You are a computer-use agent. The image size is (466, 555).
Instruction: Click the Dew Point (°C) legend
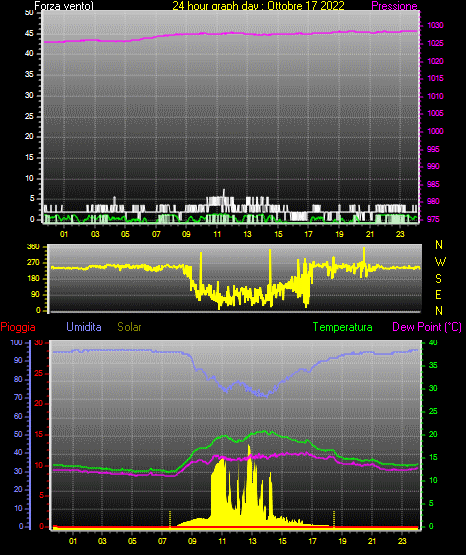pyautogui.click(x=427, y=327)
